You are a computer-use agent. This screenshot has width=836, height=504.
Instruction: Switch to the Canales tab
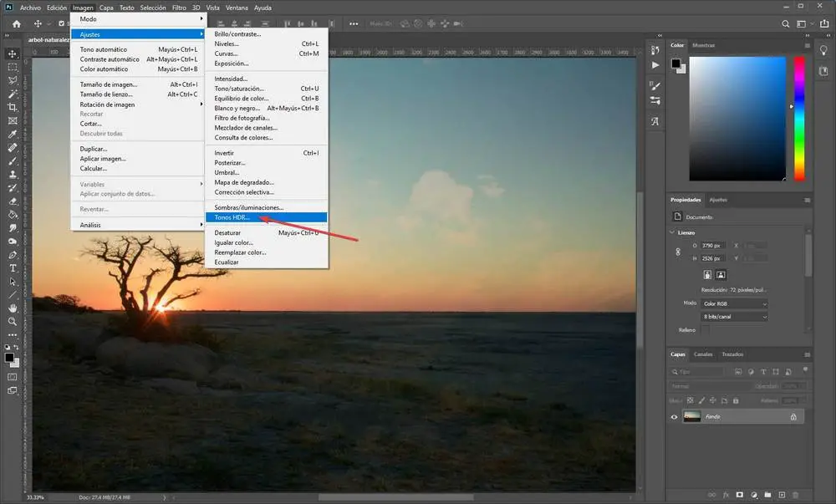703,354
